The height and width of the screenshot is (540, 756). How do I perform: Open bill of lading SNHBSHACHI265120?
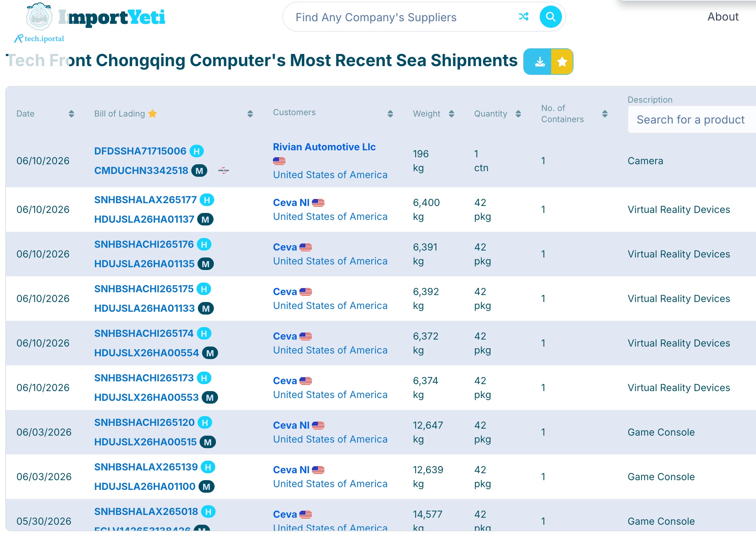144,422
